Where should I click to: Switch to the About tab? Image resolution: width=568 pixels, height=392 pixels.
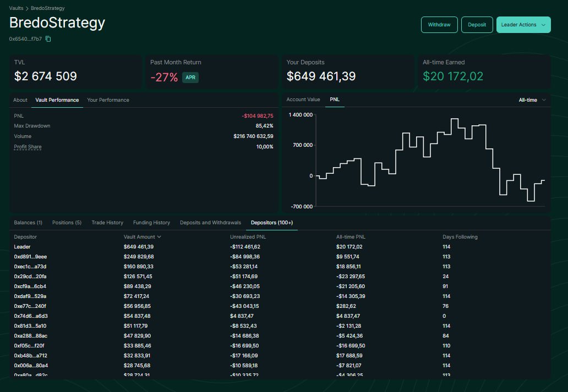click(x=20, y=100)
